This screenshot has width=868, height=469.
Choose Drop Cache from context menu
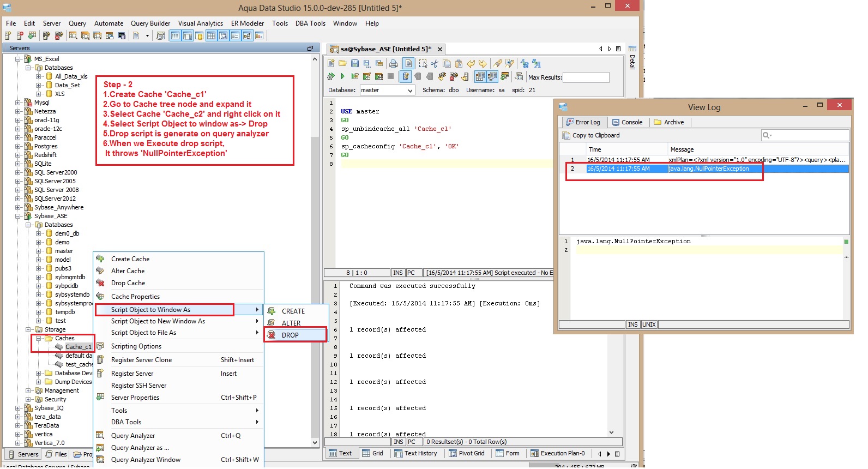point(128,283)
